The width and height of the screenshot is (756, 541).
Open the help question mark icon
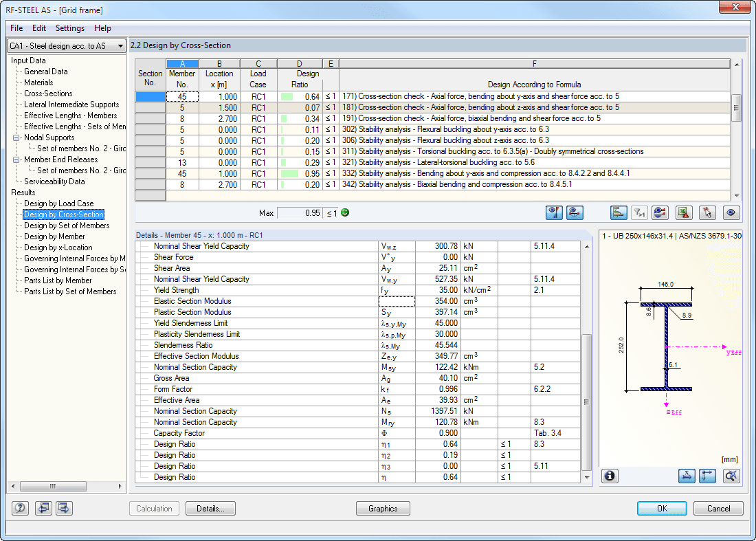19,508
